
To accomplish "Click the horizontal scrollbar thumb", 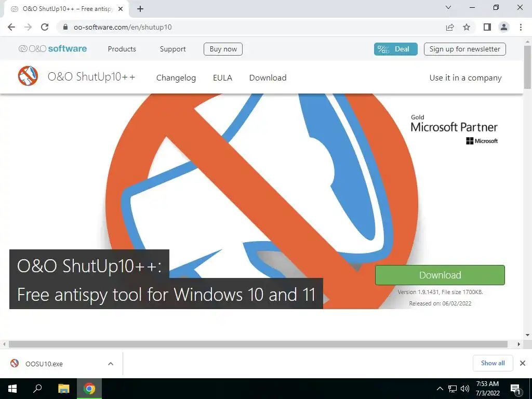I will click(258, 344).
